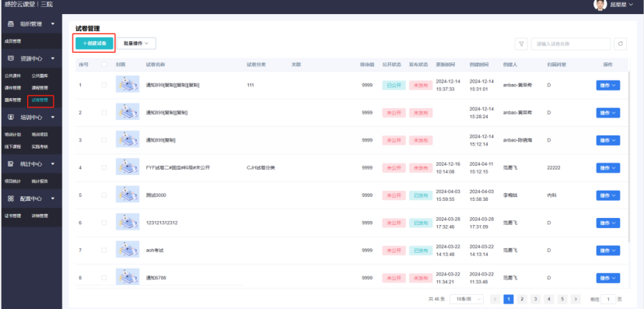Image resolution: width=644 pixels, height=309 pixels.
Task: Go to page 3
Action: [535, 299]
